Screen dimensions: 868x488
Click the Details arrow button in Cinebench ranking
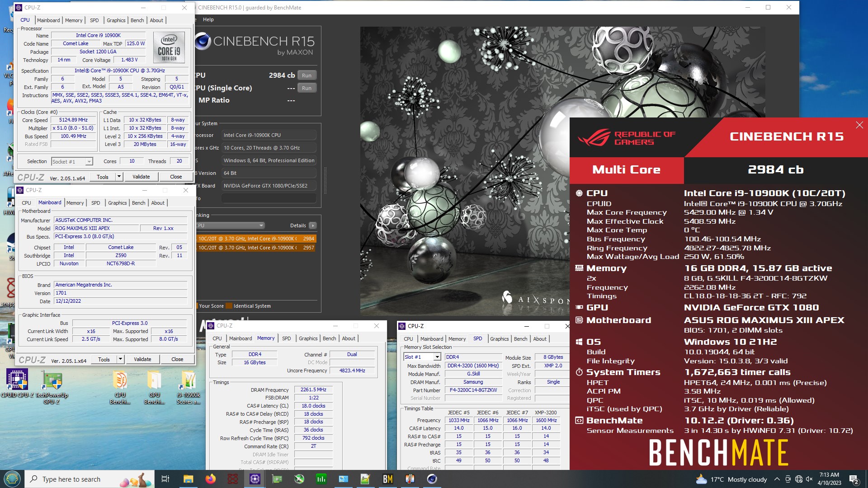pos(313,225)
